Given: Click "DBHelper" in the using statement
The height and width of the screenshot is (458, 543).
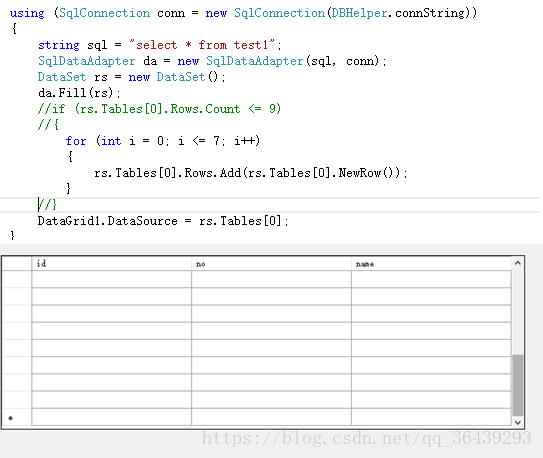Looking at the screenshot, I should 359,13.
